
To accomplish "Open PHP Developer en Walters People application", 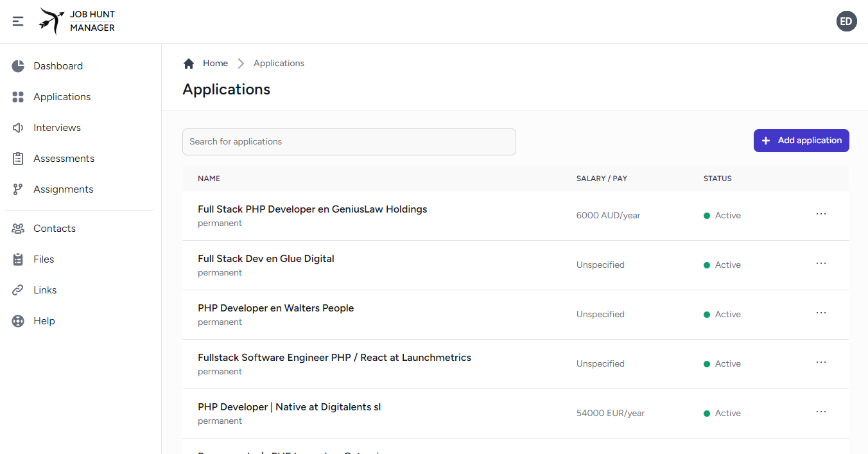I will pyautogui.click(x=276, y=308).
